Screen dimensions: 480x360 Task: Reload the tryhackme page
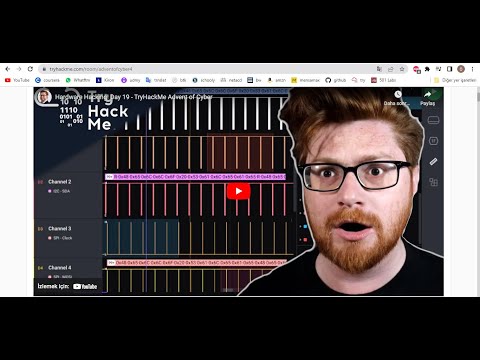coord(30,69)
